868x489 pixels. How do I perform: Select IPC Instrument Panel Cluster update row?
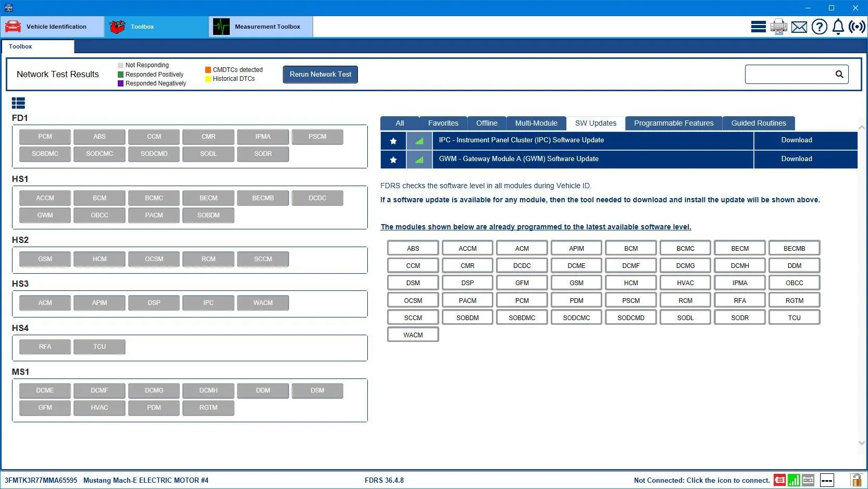point(593,140)
